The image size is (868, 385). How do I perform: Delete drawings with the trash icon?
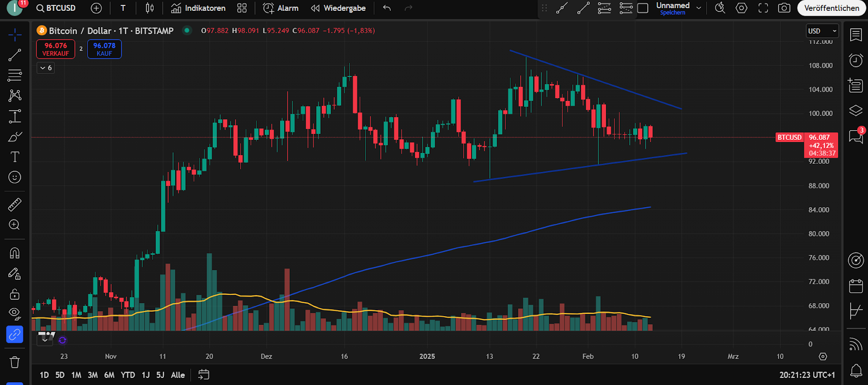tap(15, 362)
